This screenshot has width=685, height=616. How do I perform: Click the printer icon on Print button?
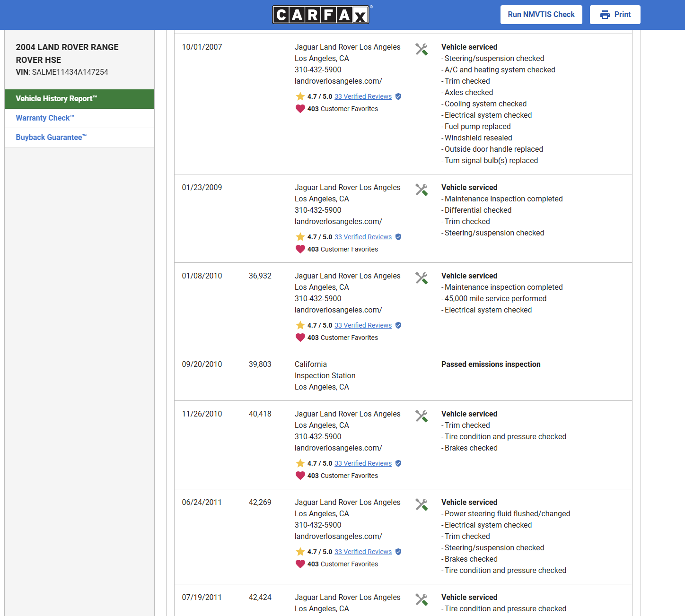[x=605, y=15]
